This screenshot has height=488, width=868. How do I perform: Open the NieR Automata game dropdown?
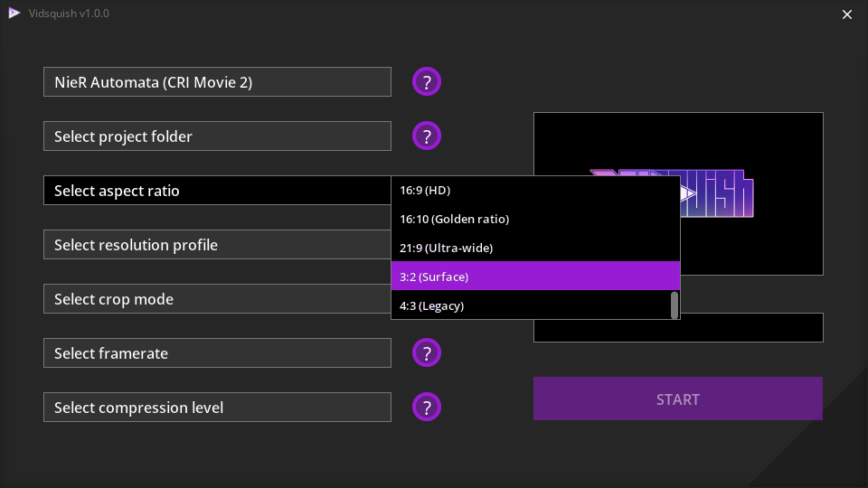(217, 82)
